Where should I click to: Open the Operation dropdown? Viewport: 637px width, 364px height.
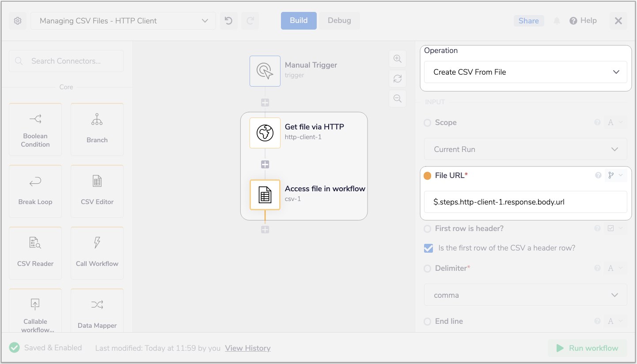tap(525, 72)
